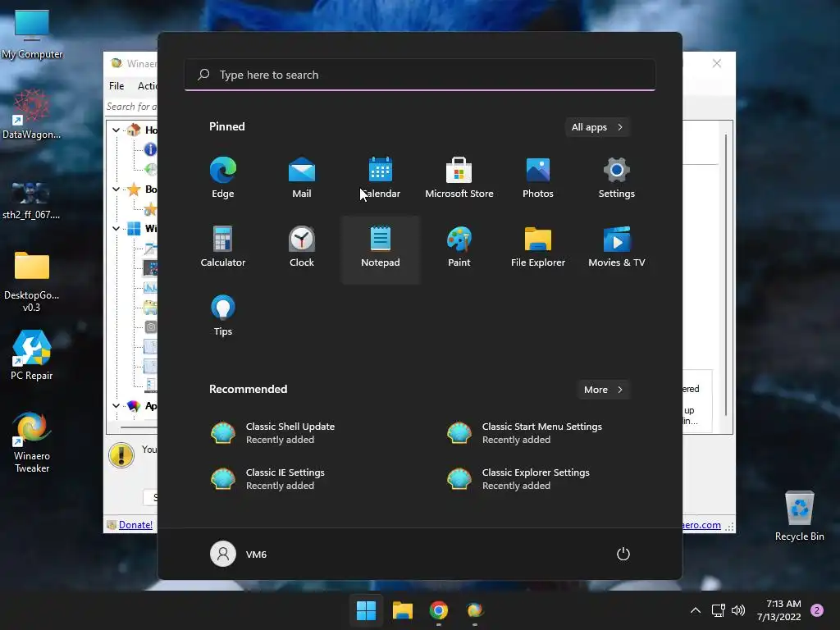Select the Winaero Tweaker desktop shortcut

32,442
